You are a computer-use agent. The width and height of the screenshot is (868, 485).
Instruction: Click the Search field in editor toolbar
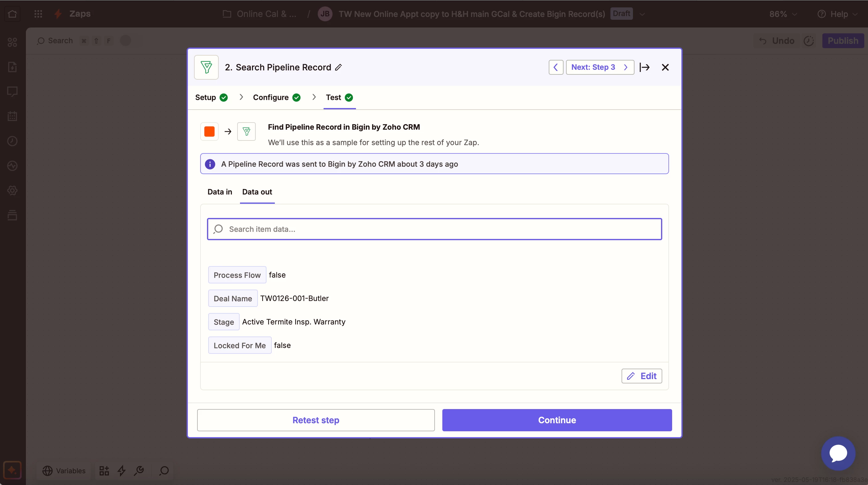point(60,41)
